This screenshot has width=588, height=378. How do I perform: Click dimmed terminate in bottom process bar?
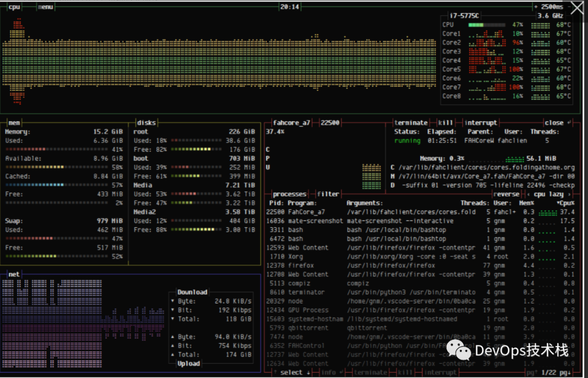click(370, 372)
